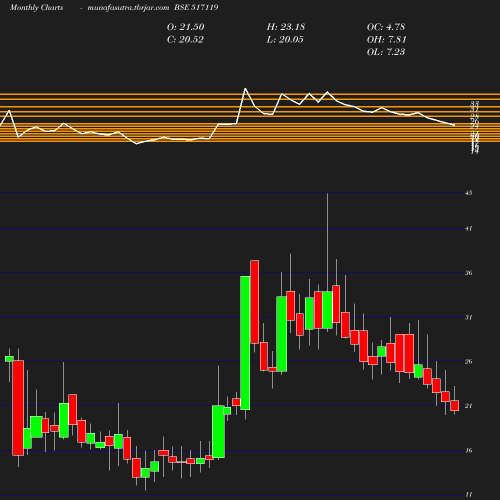Click the price axis label 45

(x=469, y=193)
